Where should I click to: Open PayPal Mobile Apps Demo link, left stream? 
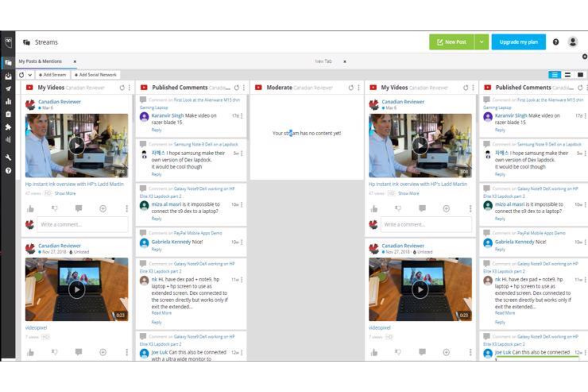pyautogui.click(x=198, y=233)
